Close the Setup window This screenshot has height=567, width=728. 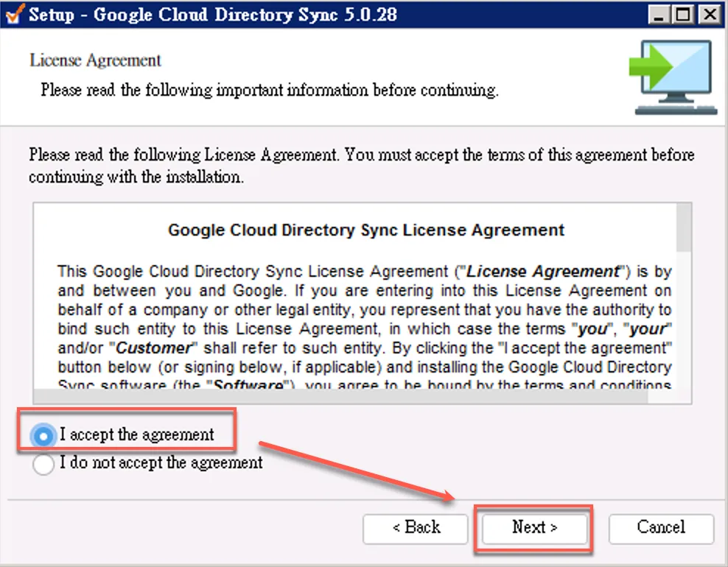(710, 15)
